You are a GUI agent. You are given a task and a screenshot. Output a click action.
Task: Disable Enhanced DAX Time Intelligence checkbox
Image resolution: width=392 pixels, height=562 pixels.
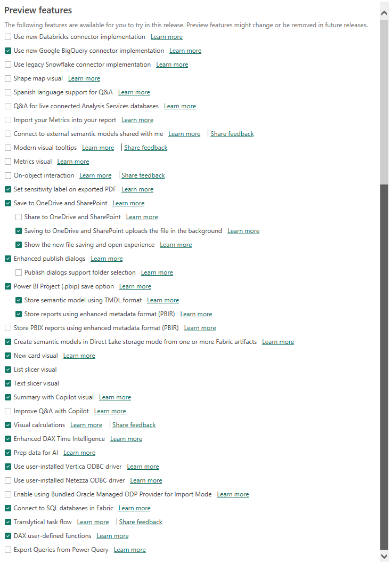(8, 439)
